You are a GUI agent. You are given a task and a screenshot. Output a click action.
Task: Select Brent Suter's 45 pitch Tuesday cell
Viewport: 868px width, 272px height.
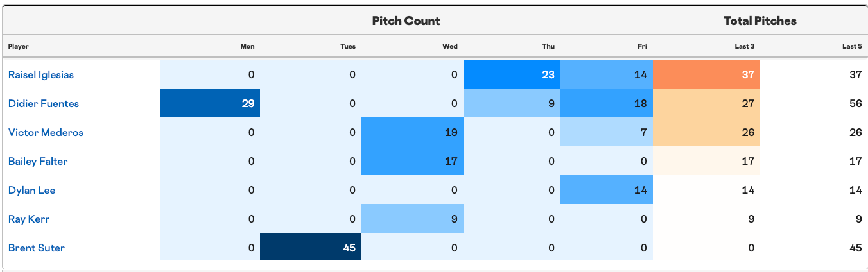tap(311, 247)
